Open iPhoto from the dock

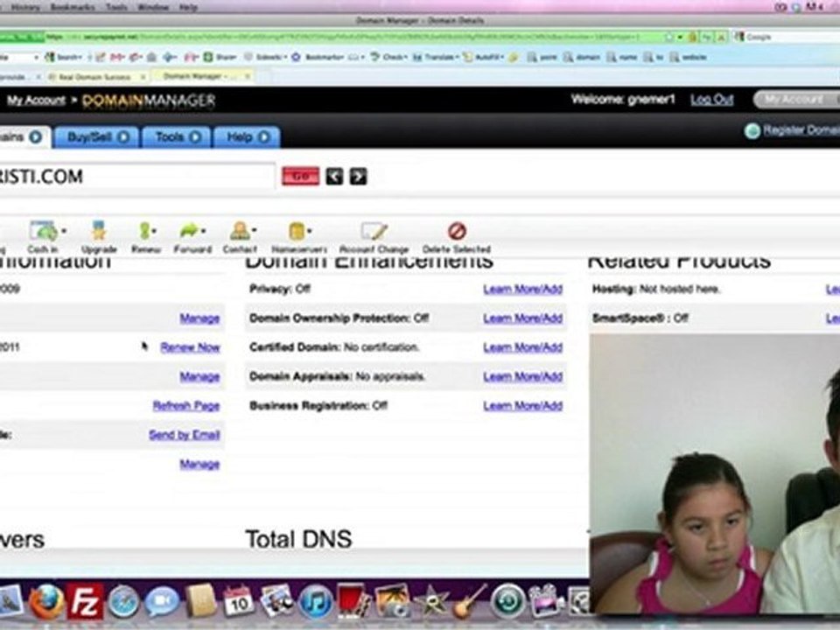click(392, 601)
